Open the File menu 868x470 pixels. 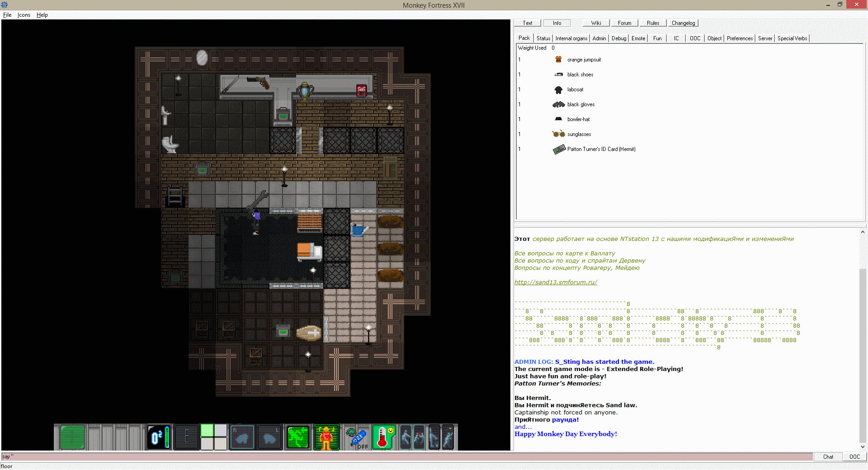click(7, 15)
